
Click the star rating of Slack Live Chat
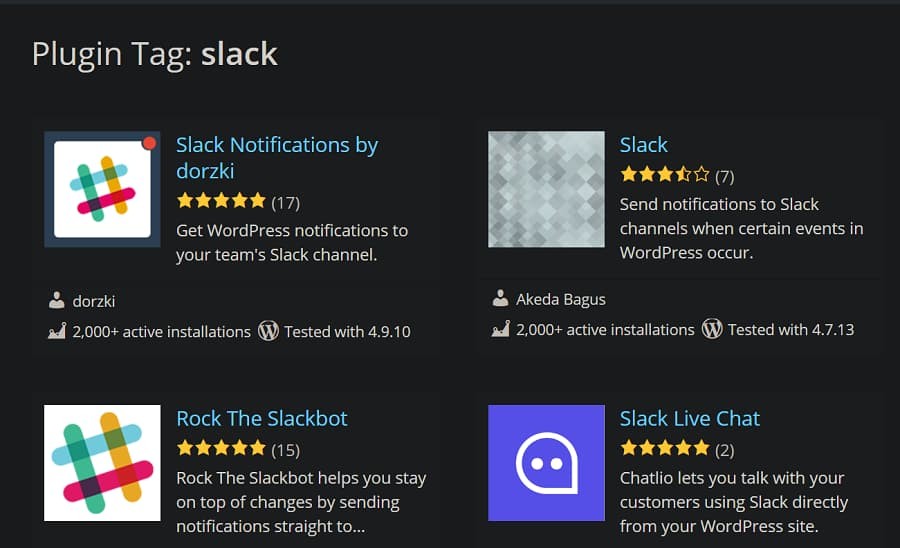pos(664,449)
